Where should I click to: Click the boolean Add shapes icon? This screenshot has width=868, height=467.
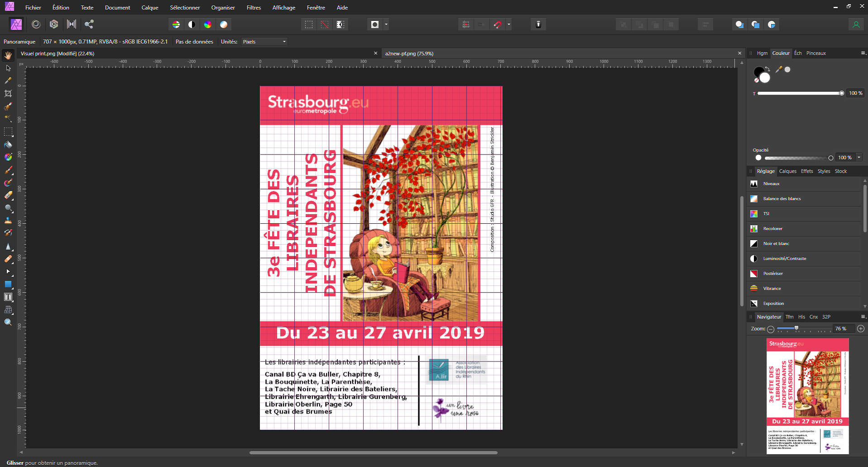point(739,24)
